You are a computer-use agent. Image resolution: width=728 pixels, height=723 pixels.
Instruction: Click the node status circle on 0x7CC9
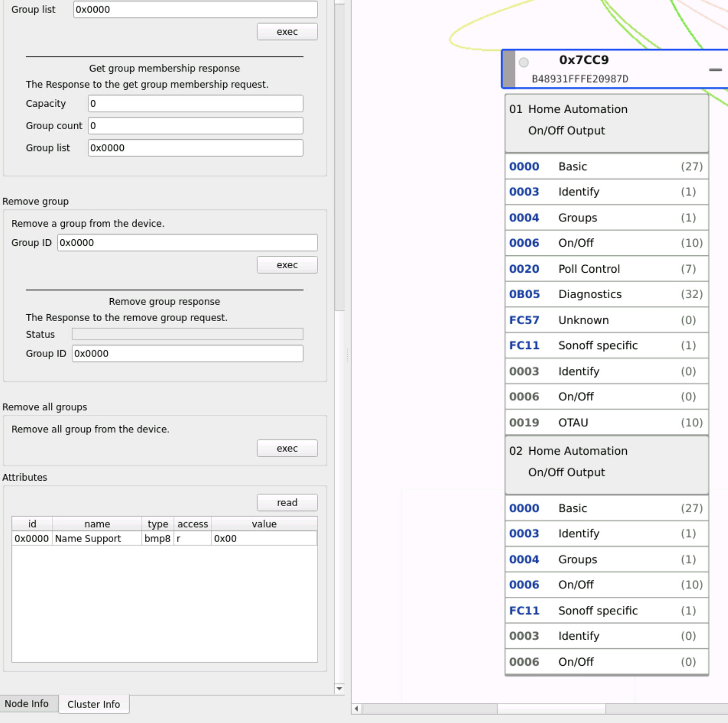[524, 62]
